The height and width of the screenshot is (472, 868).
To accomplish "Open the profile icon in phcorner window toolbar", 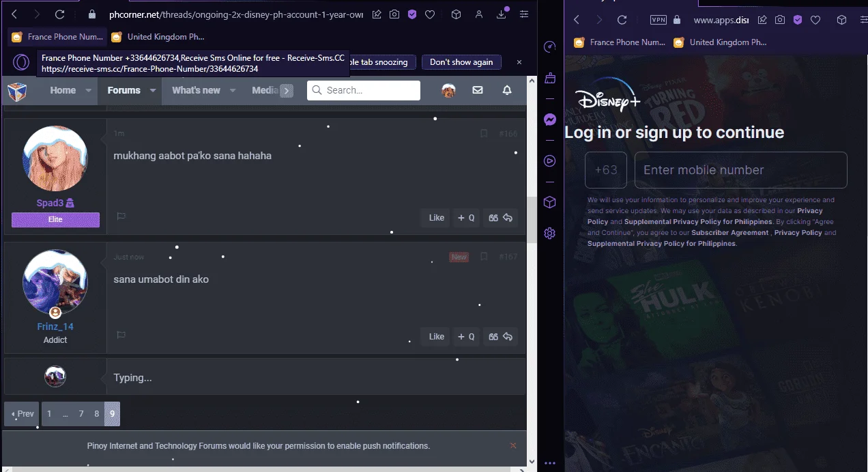I will (479, 14).
